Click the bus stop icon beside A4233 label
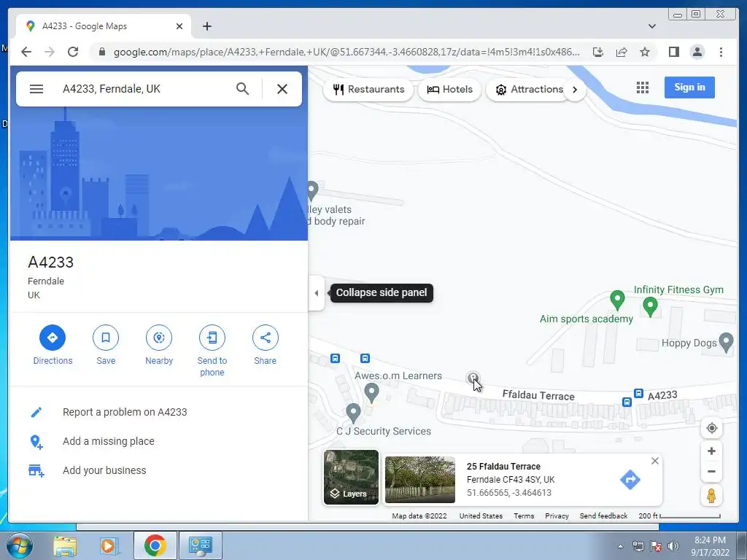747x560 pixels. (638, 393)
